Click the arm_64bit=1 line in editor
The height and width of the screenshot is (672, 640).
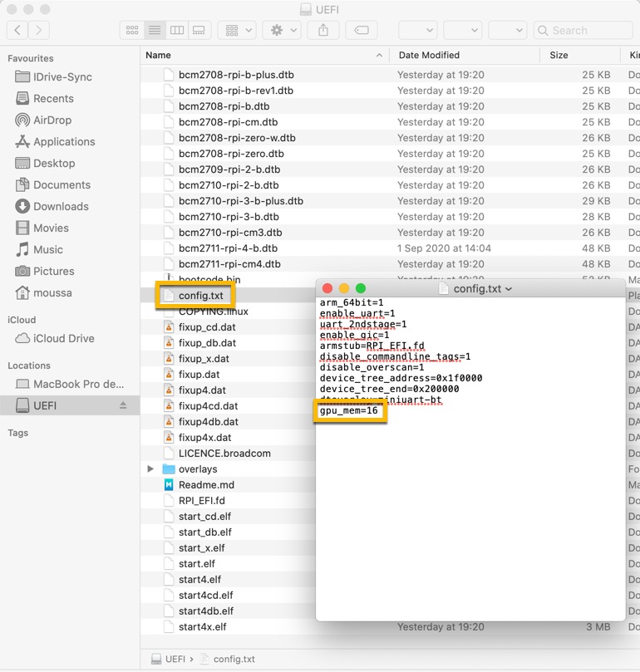click(x=352, y=302)
